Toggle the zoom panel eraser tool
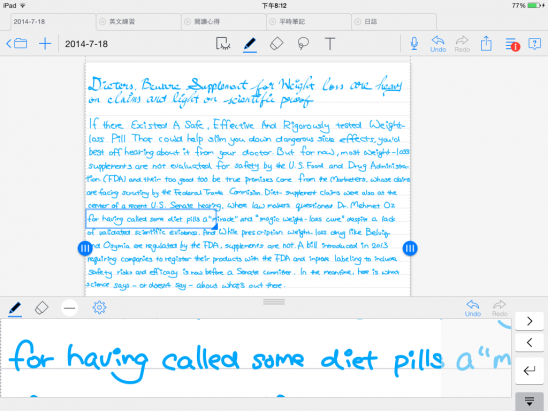 (x=42, y=308)
